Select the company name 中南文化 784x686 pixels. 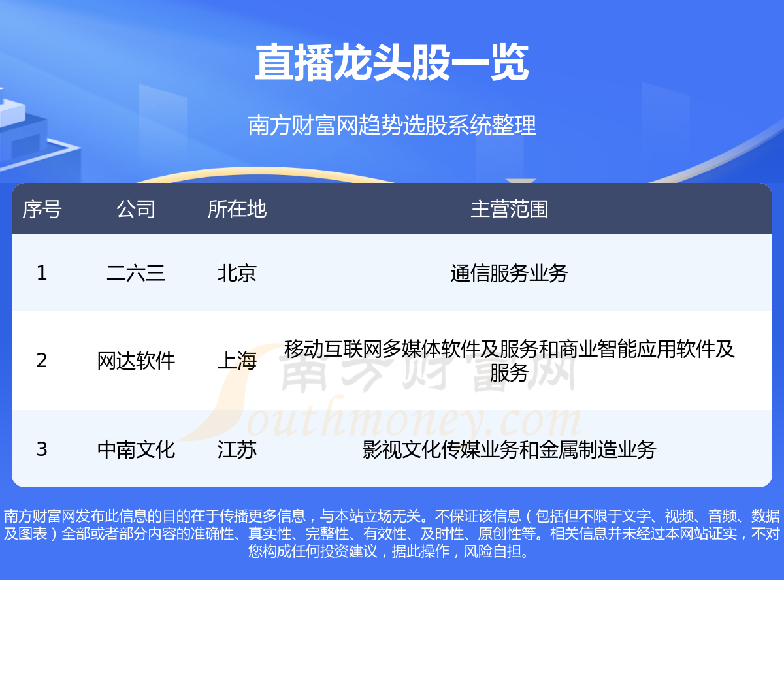point(136,449)
